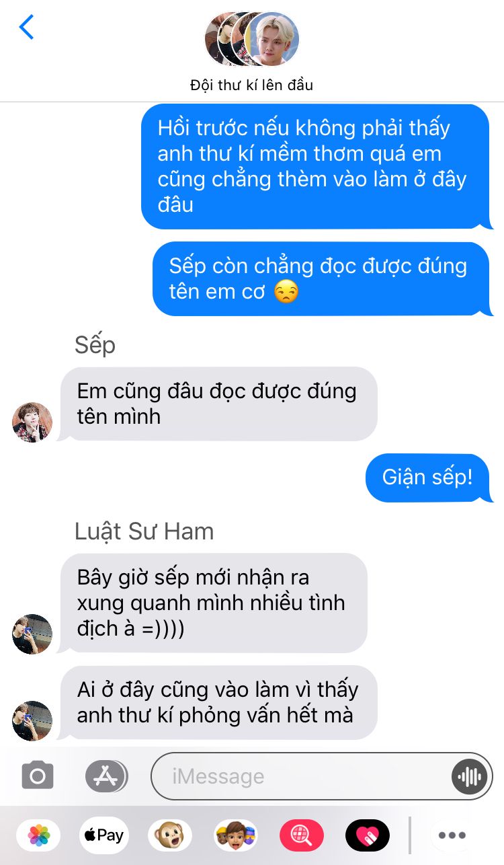Select bubble starting 'Bây giờ sếp mới nhận ra'
This screenshot has width=504, height=865.
point(212,603)
